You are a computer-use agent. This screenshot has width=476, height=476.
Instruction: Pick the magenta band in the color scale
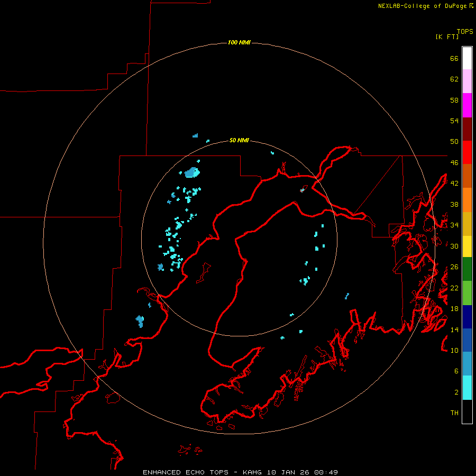pyautogui.click(x=467, y=105)
